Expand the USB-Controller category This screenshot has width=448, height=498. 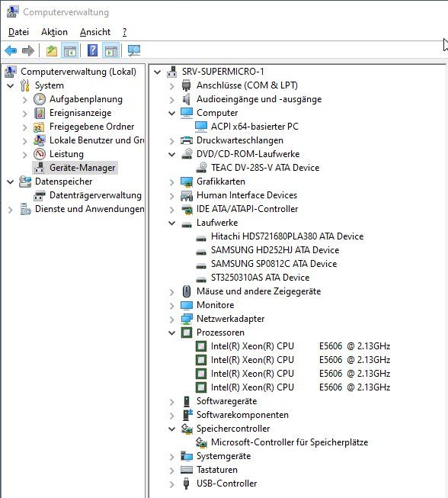click(x=171, y=484)
